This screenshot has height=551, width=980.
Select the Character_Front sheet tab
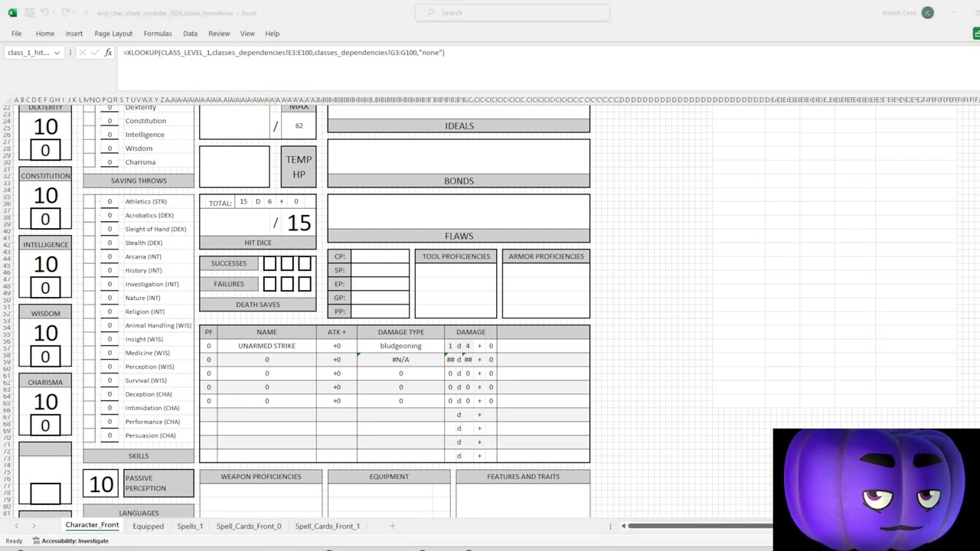pyautogui.click(x=92, y=525)
